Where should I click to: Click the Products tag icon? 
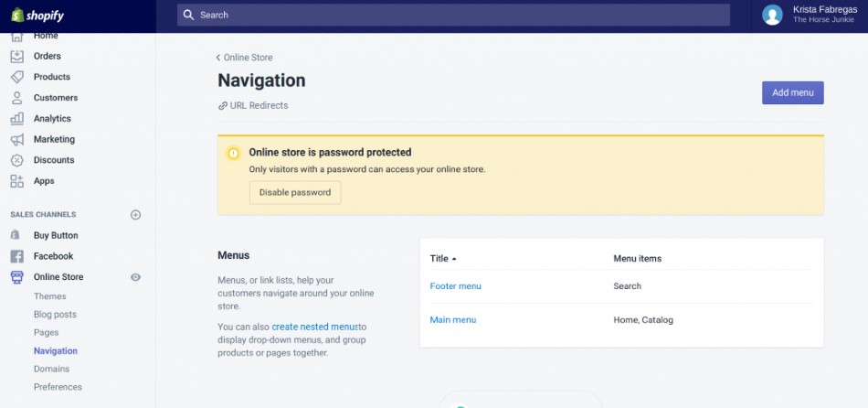[x=16, y=77]
